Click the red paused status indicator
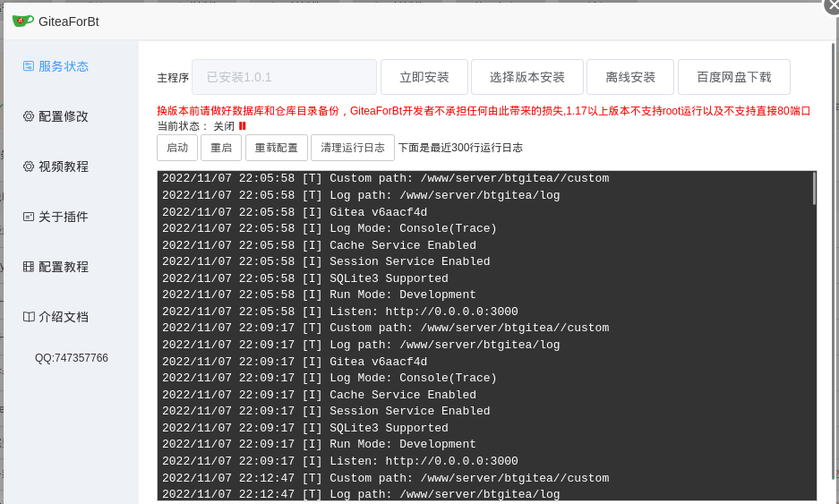Image resolution: width=839 pixels, height=504 pixels. (x=243, y=126)
